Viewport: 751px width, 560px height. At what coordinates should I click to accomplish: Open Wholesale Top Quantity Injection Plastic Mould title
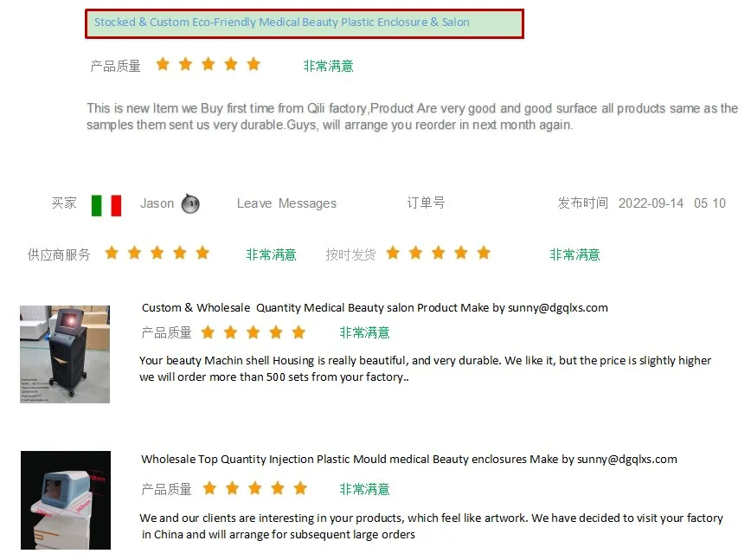409,459
